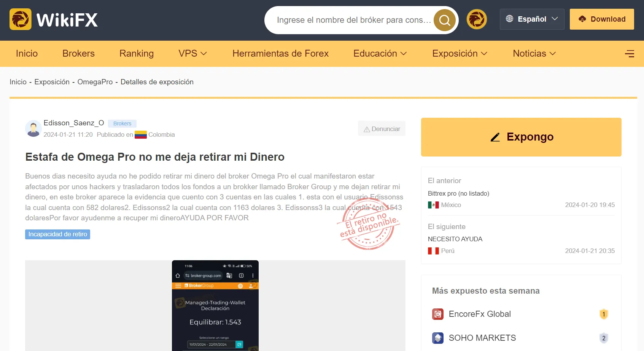Click the SOHO MARKETS logo icon
The image size is (644, 351).
(438, 338)
